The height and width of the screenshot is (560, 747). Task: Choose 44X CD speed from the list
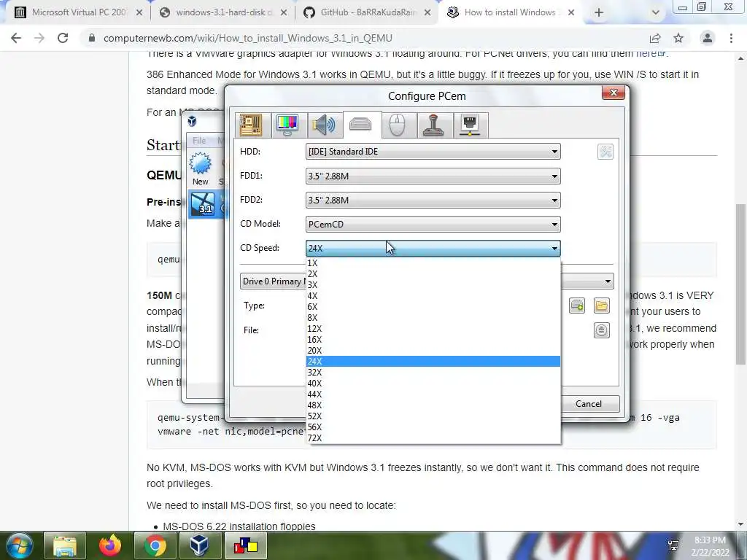pyautogui.click(x=433, y=394)
